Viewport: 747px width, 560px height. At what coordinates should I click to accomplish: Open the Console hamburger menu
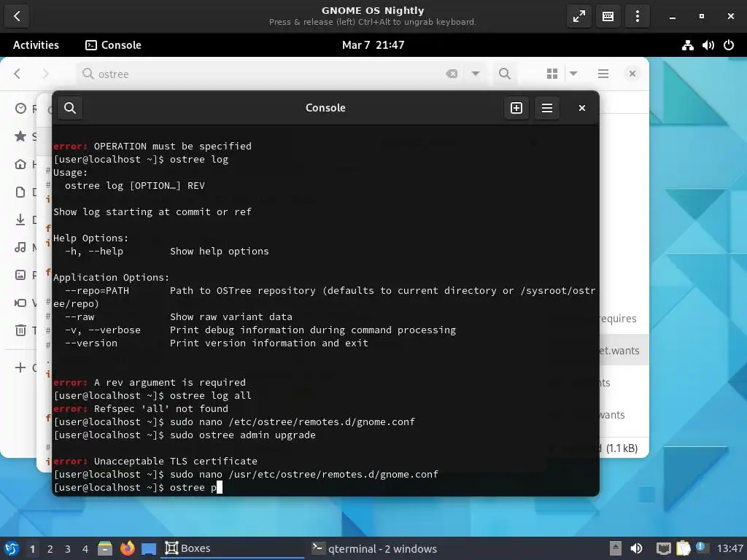(547, 108)
